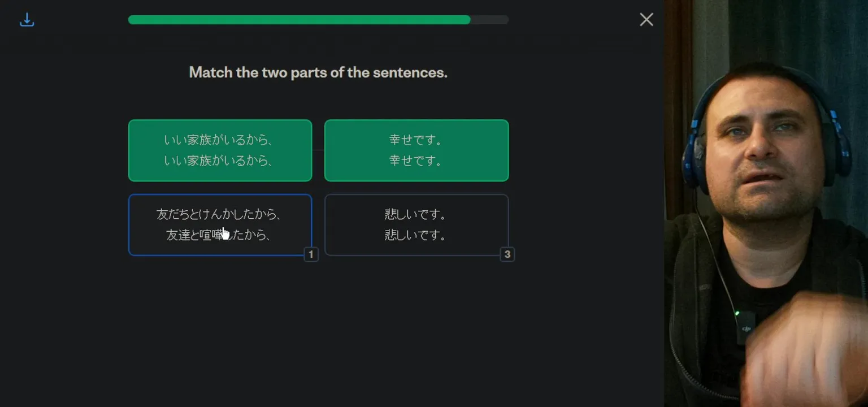The width and height of the screenshot is (868, 407).
Task: Click the unfilled gray end of progress bar
Action: click(490, 20)
